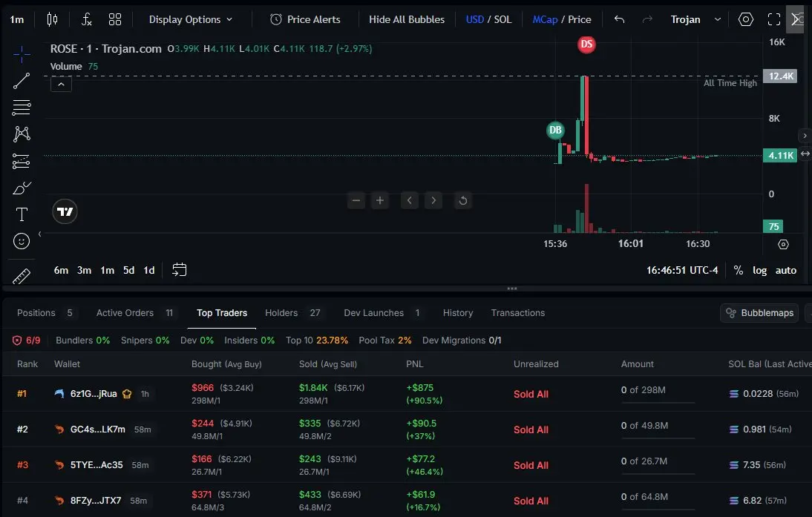The width and height of the screenshot is (812, 517).
Task: Select the ruler measure tool
Action: pos(22,277)
